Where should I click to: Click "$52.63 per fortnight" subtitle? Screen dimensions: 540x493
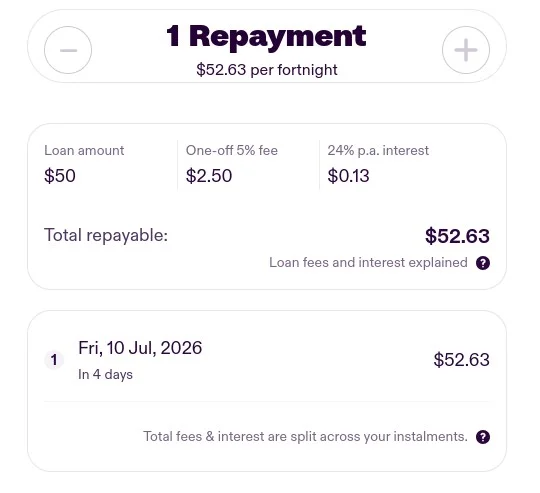coord(267,70)
